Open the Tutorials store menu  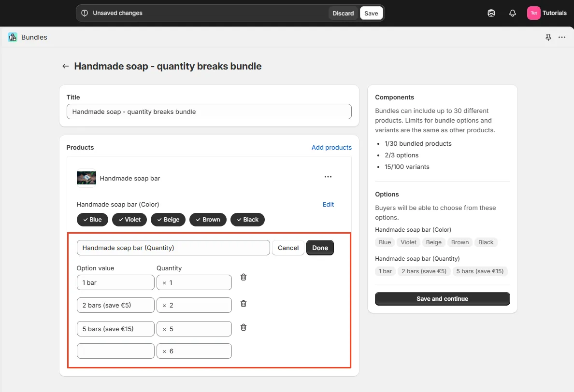click(547, 13)
